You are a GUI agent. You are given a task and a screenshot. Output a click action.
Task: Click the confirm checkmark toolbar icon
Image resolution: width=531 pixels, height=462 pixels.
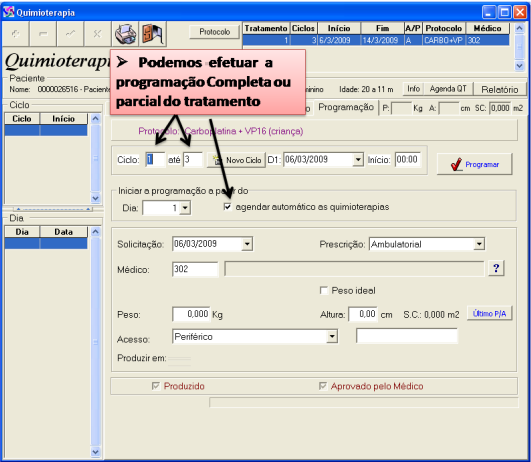70,34
